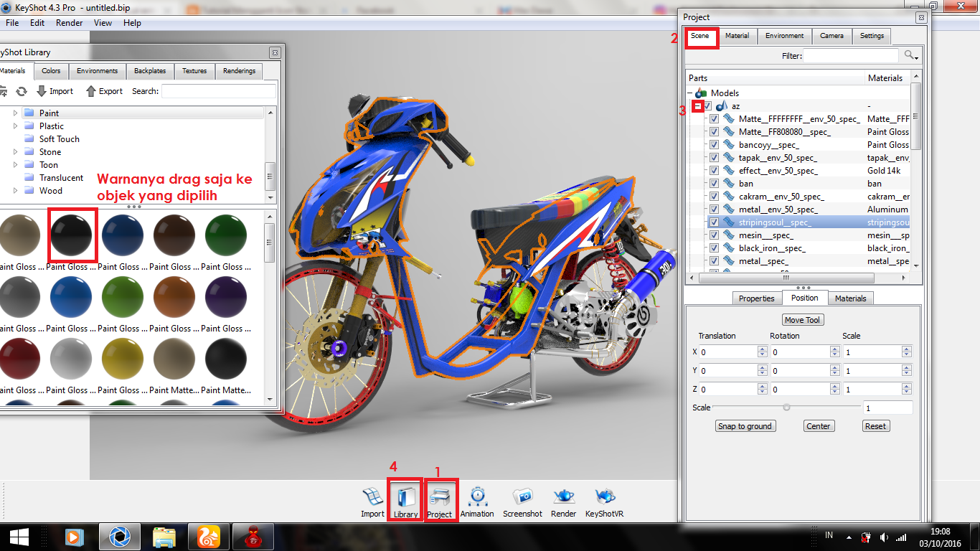Toggle the metal__env_50_spec_ checkbox
Viewport: 980px width, 551px height.
[714, 209]
